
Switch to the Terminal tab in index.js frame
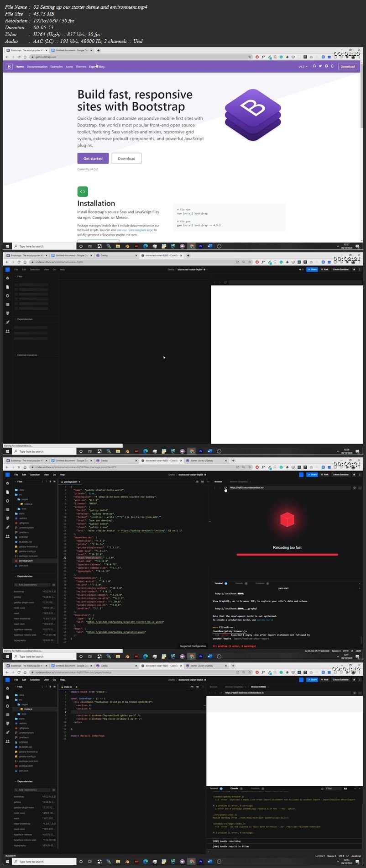tap(214, 789)
